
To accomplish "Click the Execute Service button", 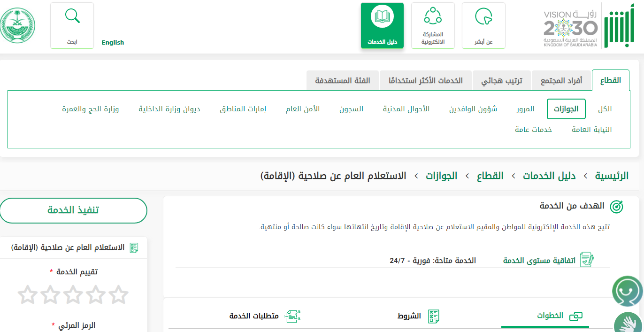I will [73, 210].
